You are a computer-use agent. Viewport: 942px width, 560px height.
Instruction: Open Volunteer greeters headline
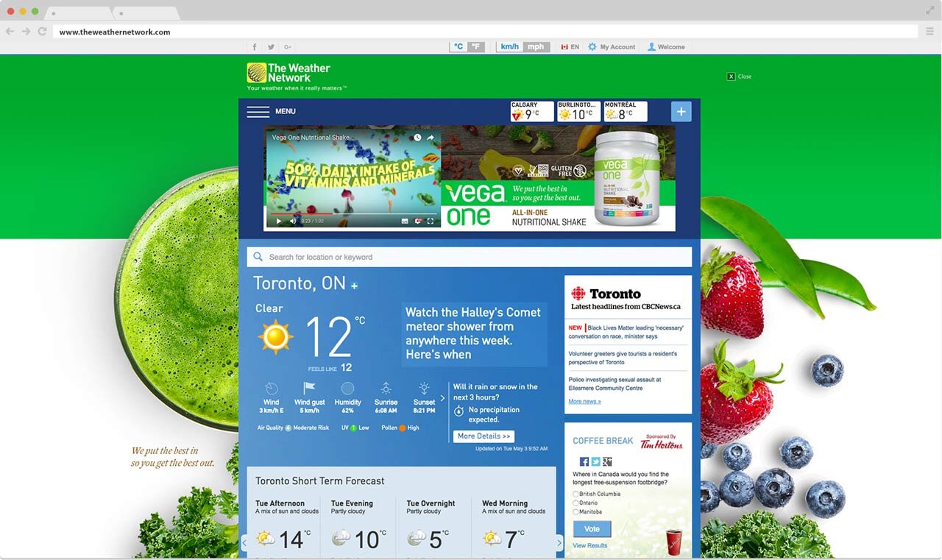623,358
